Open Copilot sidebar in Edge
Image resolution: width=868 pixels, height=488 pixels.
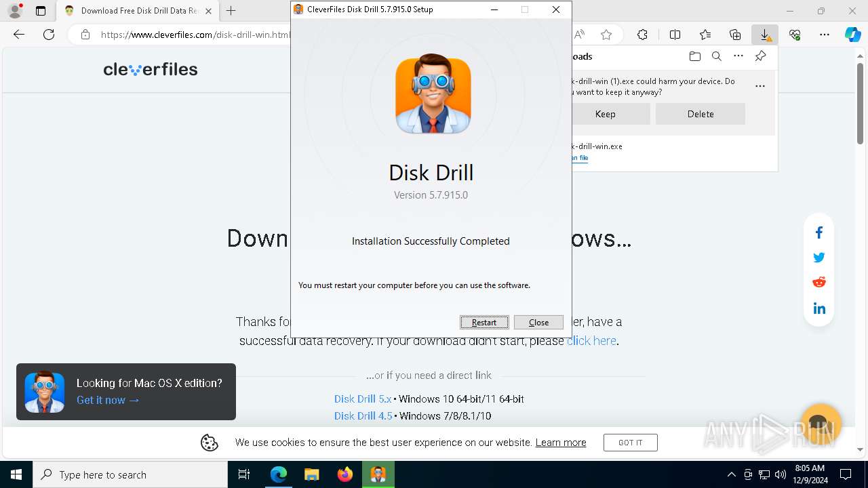852,35
